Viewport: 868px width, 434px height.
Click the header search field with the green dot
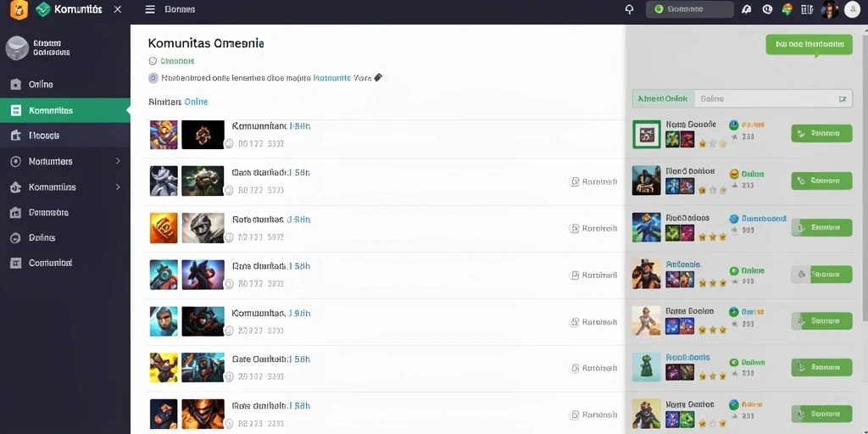click(x=690, y=9)
